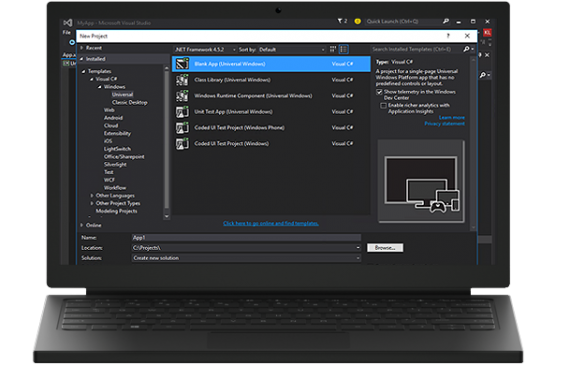Select Modeling Projects in tree
The image size is (570, 365).
(117, 211)
